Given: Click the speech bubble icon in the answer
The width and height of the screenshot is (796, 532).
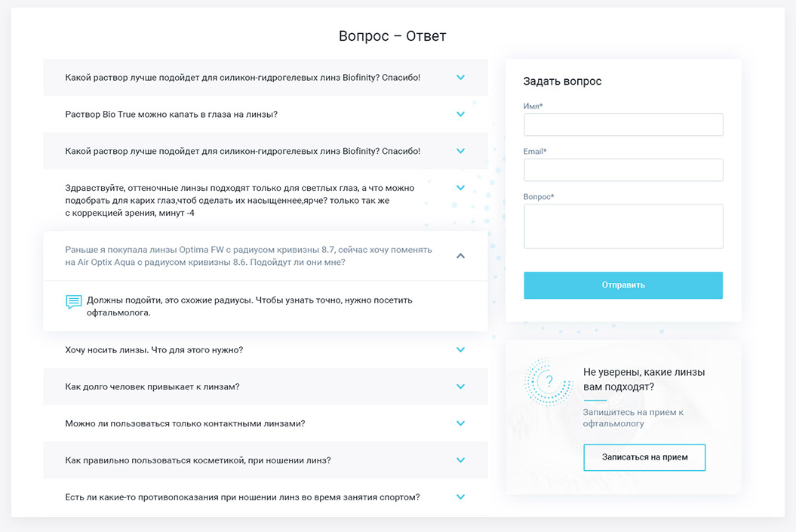Looking at the screenshot, I should coord(73,302).
